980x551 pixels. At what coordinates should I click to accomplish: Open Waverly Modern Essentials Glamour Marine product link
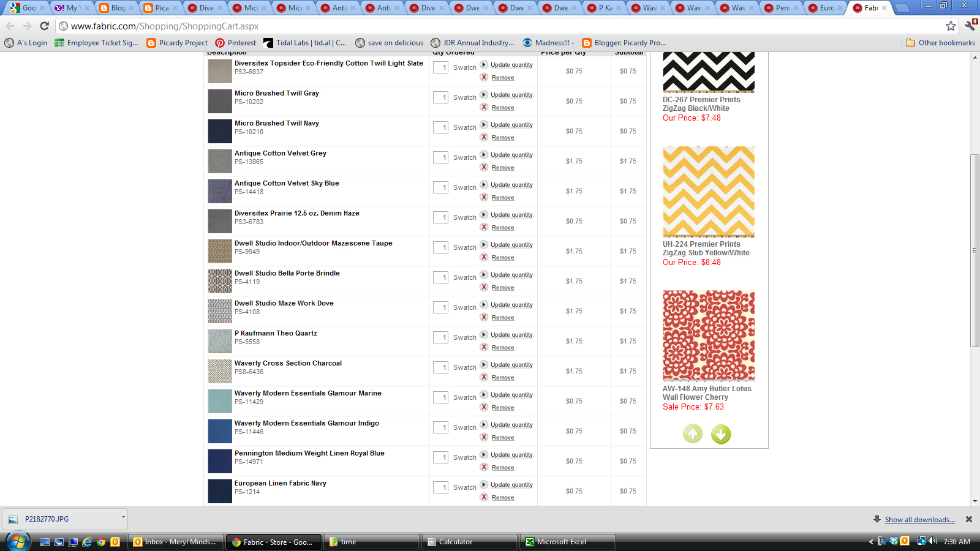307,393
